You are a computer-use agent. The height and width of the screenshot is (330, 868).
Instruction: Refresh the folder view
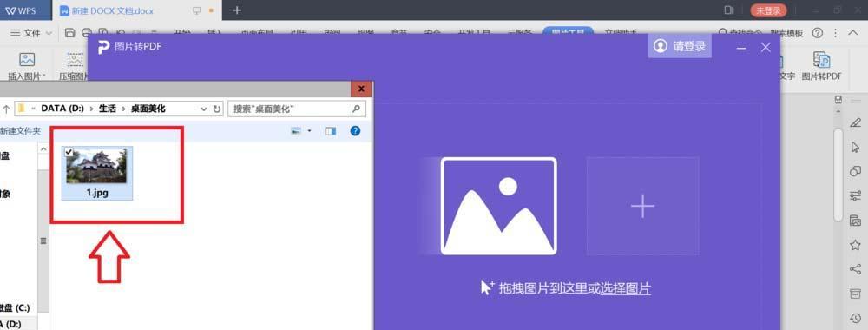(216, 109)
